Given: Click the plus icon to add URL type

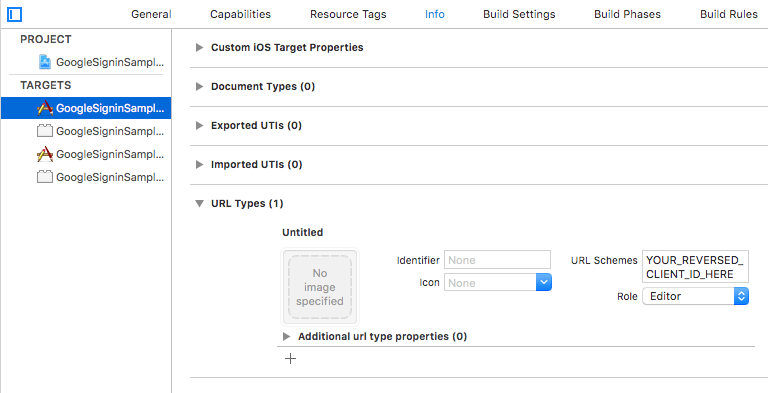Looking at the screenshot, I should [290, 359].
